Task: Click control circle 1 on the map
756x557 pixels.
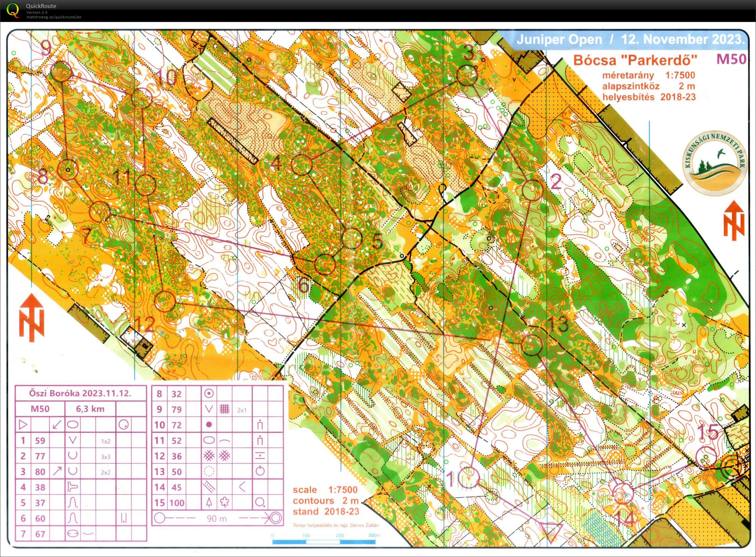Action: (x=469, y=477)
